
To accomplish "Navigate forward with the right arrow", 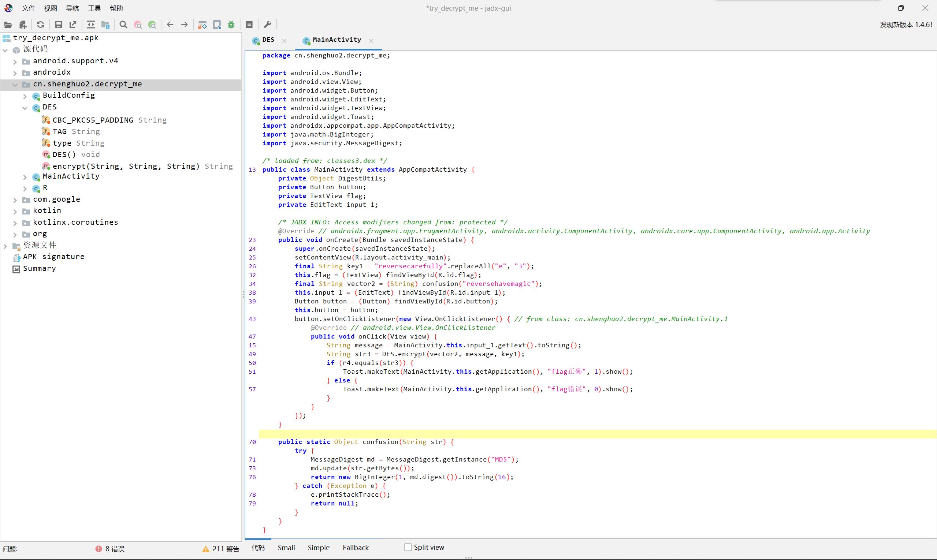I will (185, 25).
